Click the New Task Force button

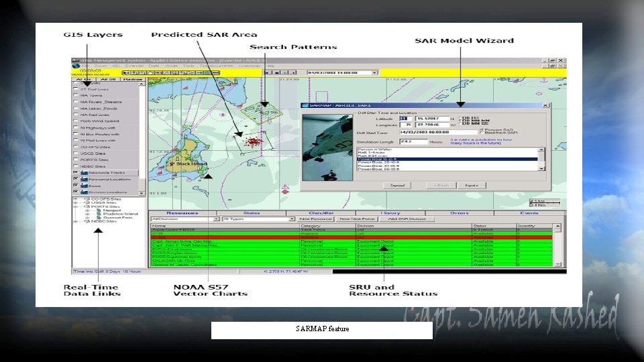point(357,219)
